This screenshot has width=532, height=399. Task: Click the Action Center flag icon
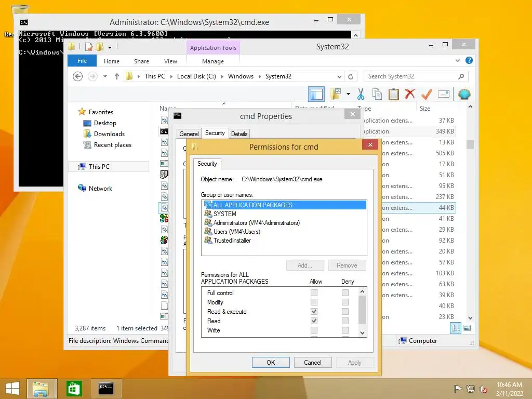(458, 389)
